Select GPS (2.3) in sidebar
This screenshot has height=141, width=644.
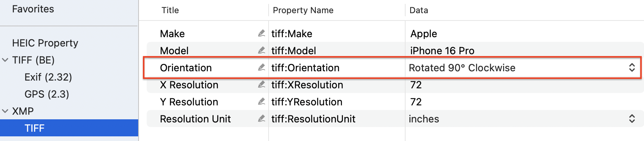click(46, 94)
